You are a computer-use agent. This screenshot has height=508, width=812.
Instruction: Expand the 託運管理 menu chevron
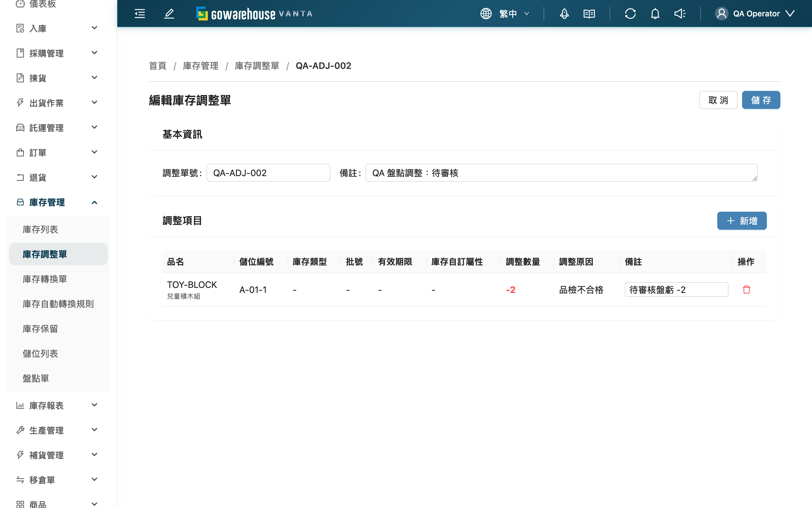point(95,127)
